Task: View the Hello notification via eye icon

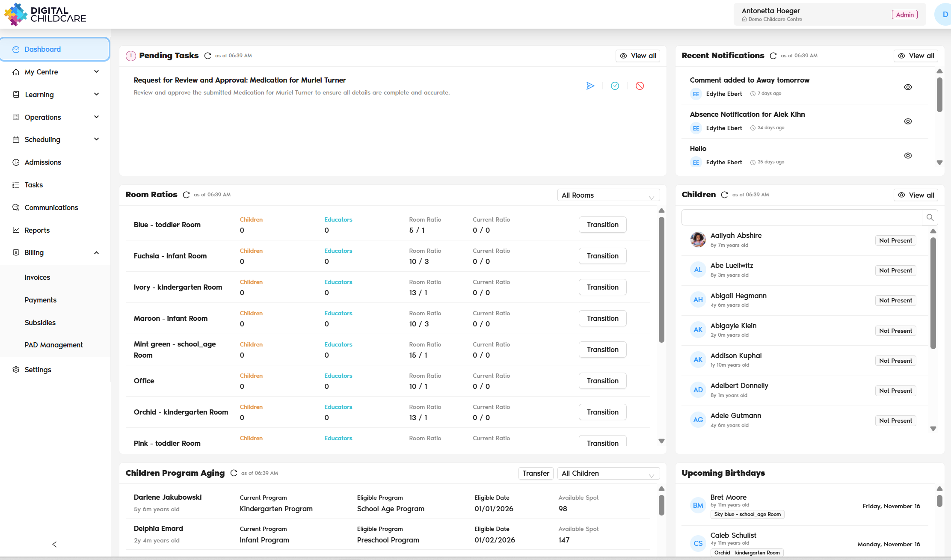Action: point(908,156)
